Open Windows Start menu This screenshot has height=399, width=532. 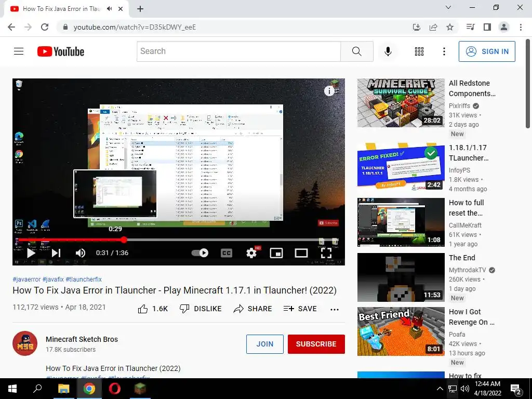click(12, 389)
